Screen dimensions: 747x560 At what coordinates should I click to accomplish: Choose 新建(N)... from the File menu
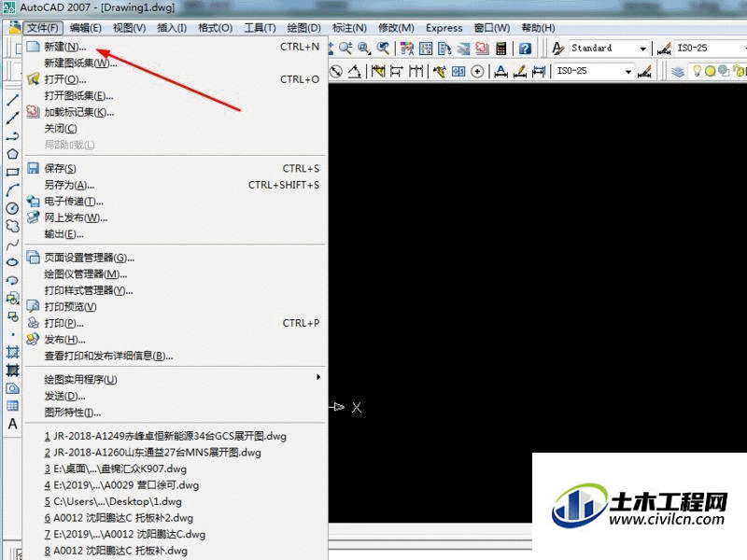coord(176,47)
